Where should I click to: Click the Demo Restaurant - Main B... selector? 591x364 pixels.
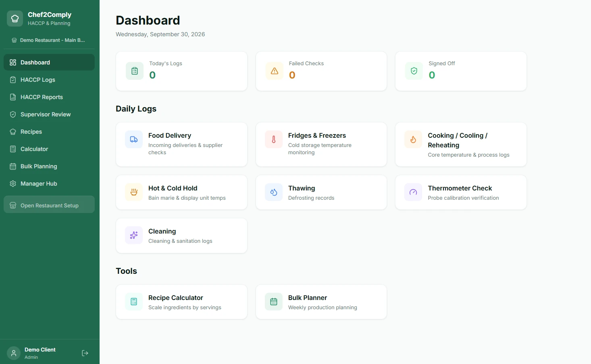coord(49,40)
